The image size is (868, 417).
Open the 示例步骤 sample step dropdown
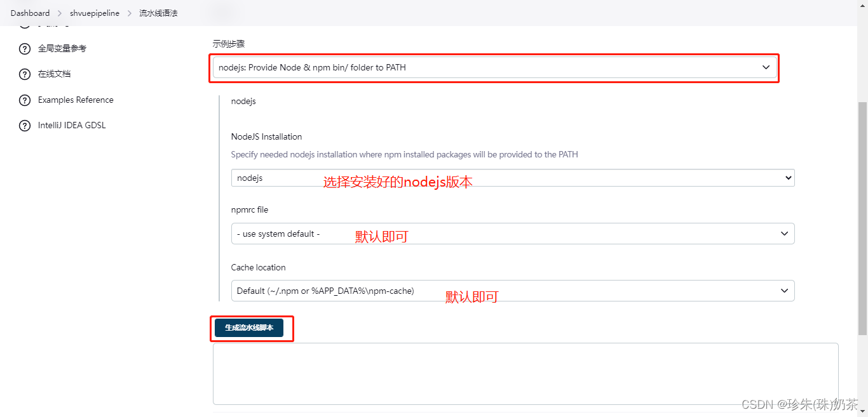click(494, 67)
